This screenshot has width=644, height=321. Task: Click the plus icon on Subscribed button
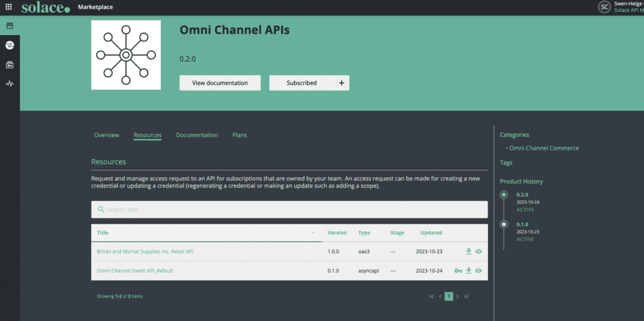tap(341, 83)
